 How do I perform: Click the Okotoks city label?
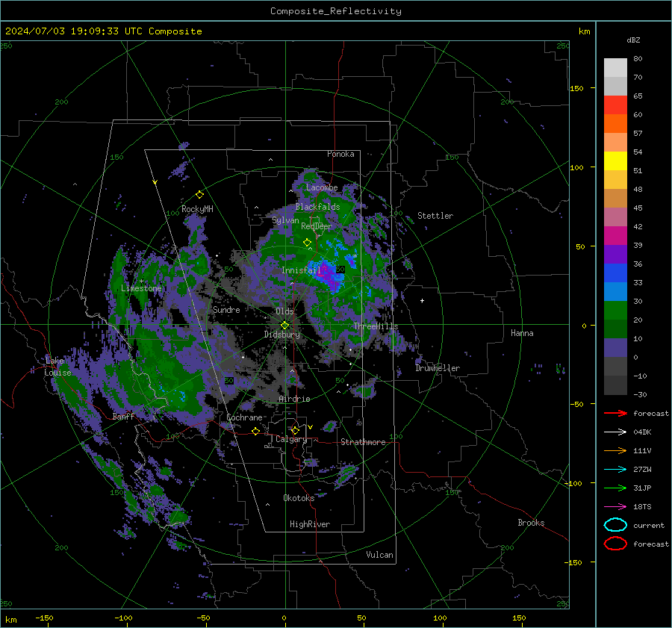pyautogui.click(x=299, y=498)
